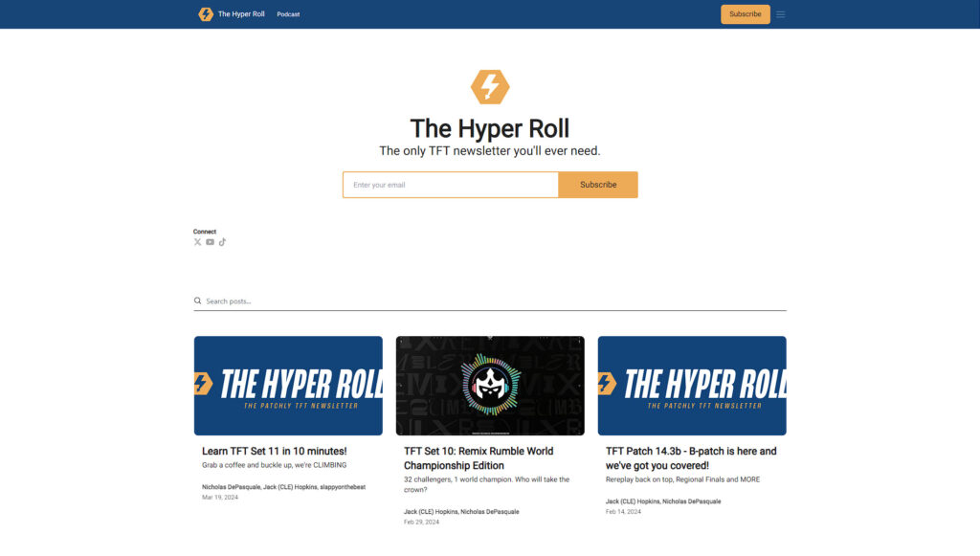Open the TFT Patch 14.3b article title
The height and width of the screenshot is (556, 980).
691,458
